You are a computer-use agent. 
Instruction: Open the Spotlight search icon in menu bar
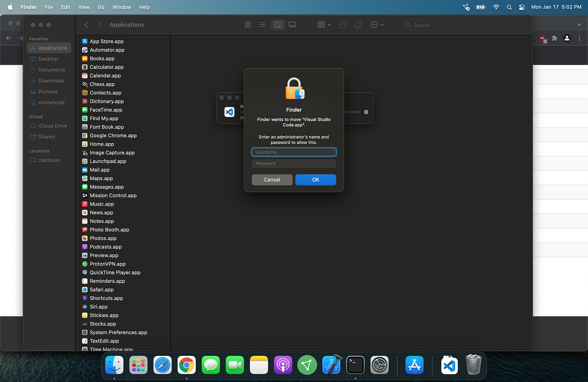click(509, 7)
